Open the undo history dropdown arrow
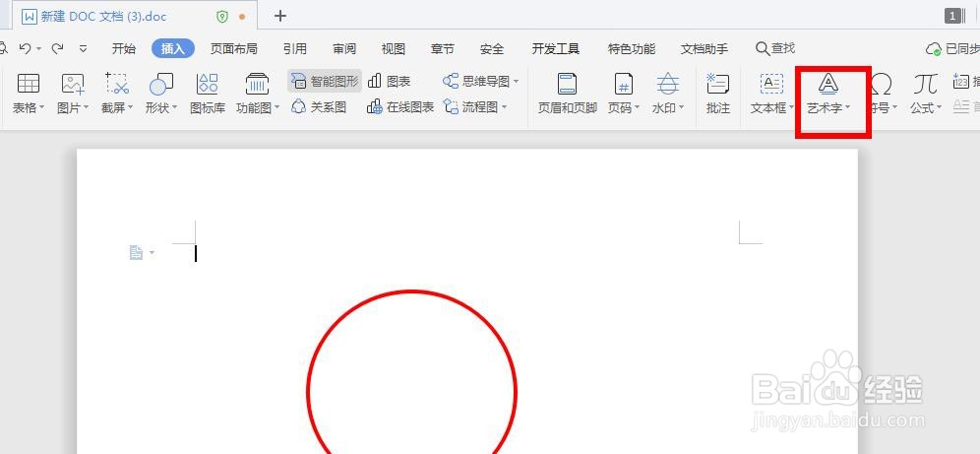Viewport: 980px width, 454px height. pos(38,49)
